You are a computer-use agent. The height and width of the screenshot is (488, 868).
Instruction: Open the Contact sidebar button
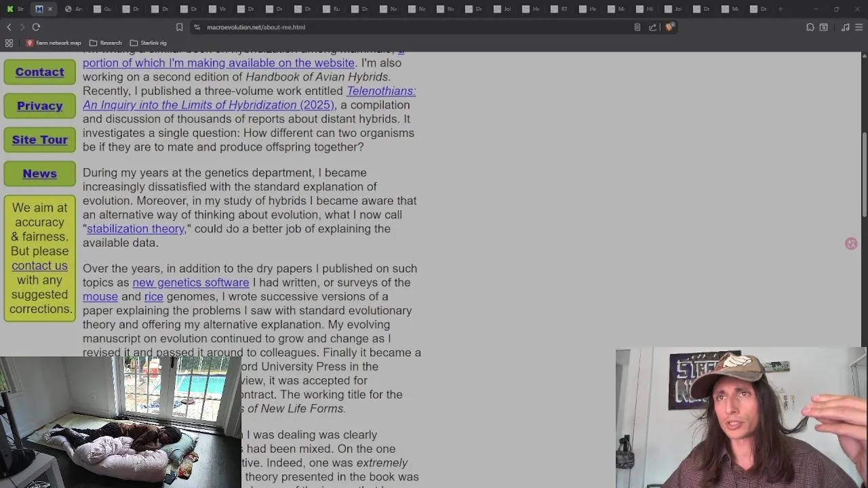pos(39,72)
